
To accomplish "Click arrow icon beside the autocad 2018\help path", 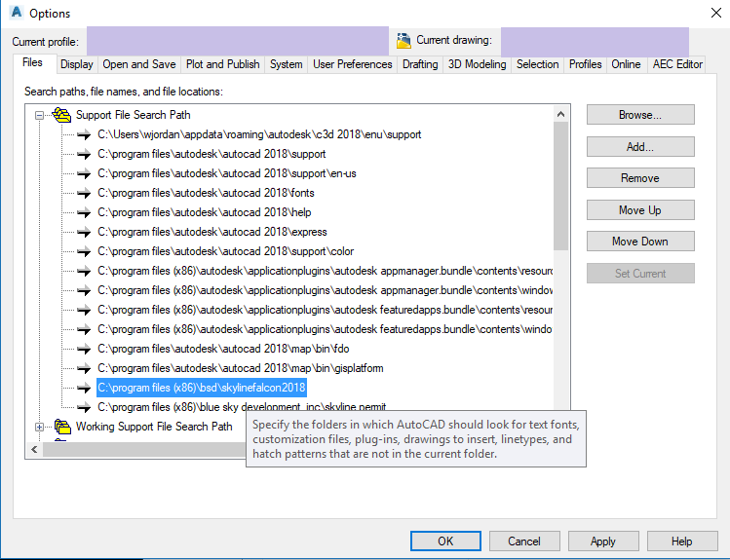I will click(84, 212).
